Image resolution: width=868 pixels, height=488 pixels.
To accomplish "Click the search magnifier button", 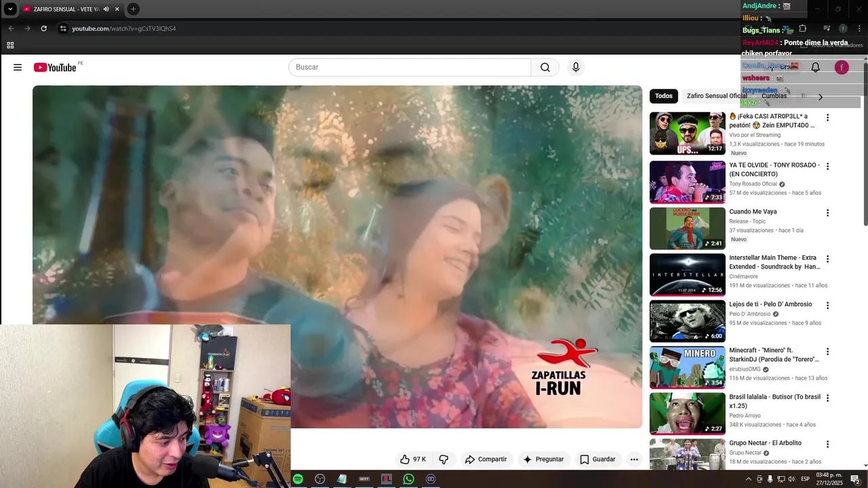I will coord(545,67).
